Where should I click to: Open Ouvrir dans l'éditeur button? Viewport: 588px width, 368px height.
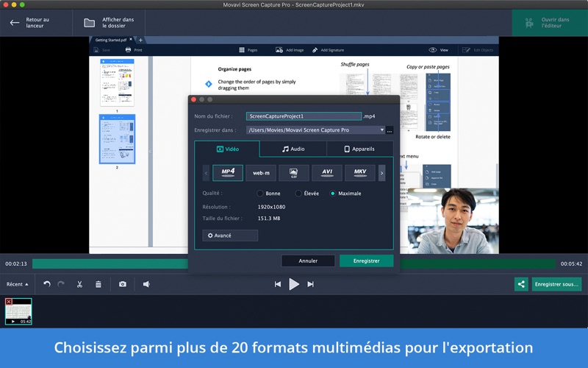tap(550, 23)
